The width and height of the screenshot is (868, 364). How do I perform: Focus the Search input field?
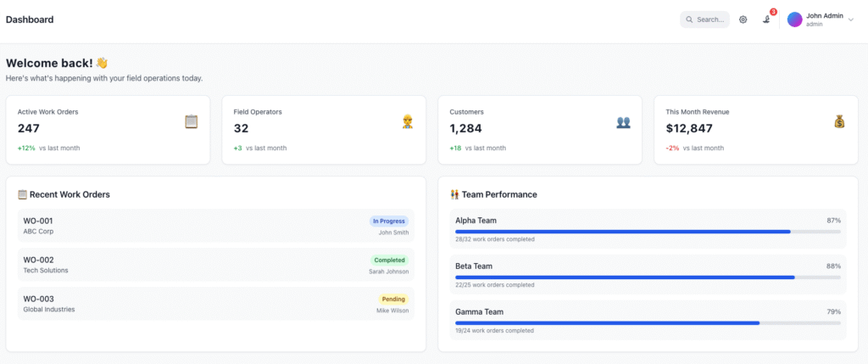point(710,20)
